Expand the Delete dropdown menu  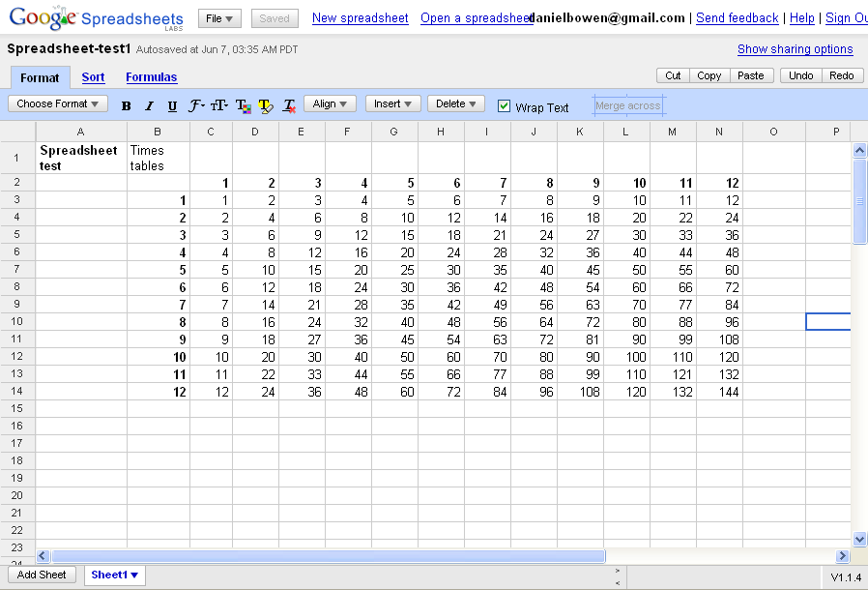[455, 103]
